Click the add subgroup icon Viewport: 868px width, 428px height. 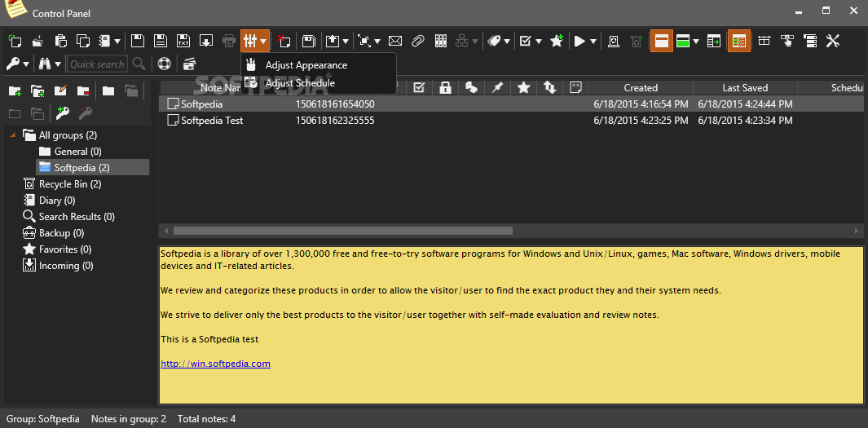[37, 90]
